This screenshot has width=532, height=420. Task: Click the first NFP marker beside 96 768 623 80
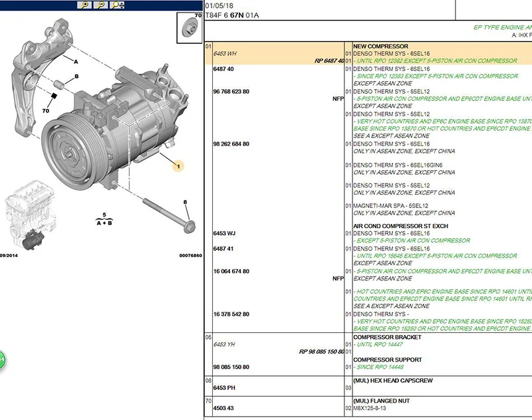tap(338, 98)
